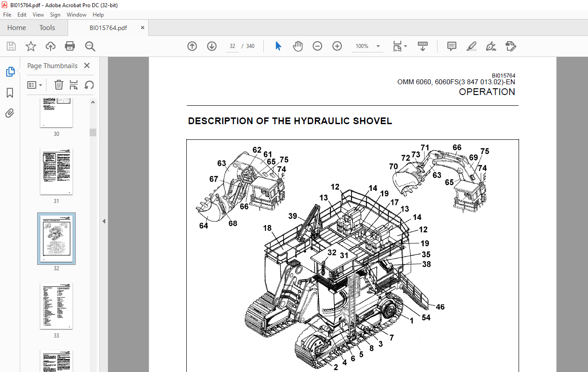Open the Sign document pen tool
The width and height of the screenshot is (588, 372).
(x=491, y=46)
